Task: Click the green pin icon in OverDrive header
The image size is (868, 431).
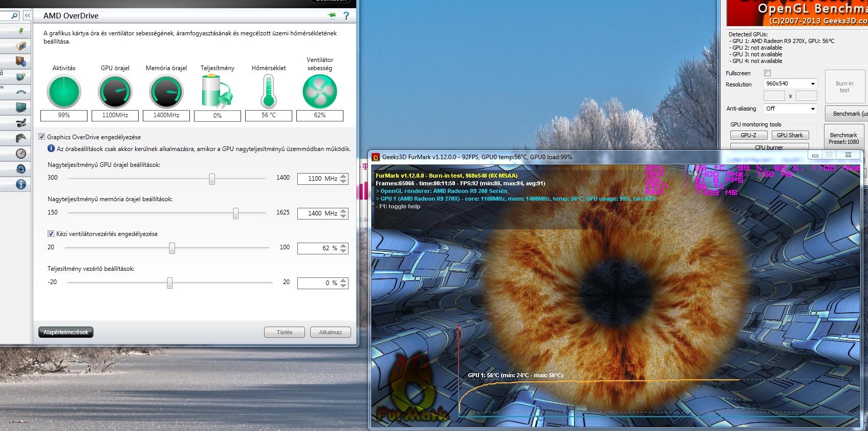Action: (x=332, y=15)
